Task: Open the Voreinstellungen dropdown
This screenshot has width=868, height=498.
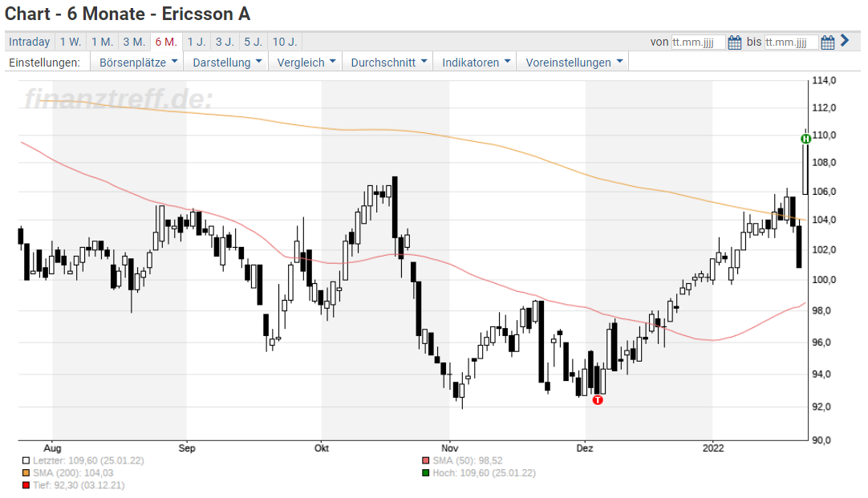Action: (x=574, y=62)
